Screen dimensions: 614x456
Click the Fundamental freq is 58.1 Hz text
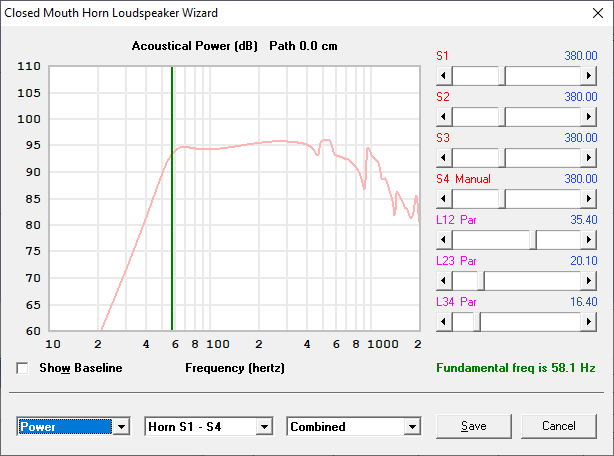click(516, 368)
